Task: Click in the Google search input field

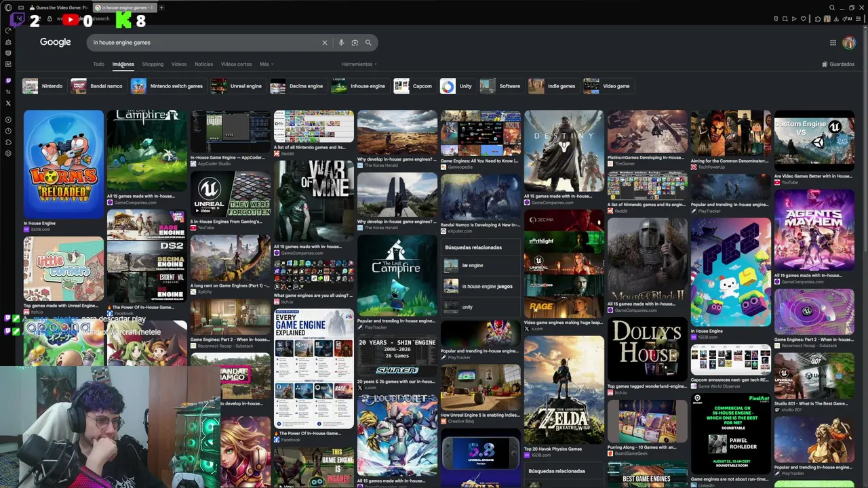Action: (203, 43)
